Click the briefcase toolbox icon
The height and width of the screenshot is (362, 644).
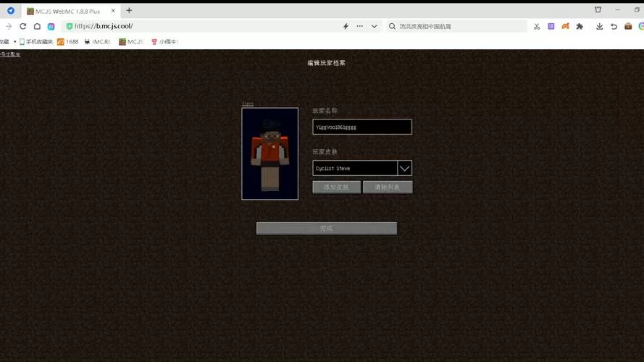(628, 26)
